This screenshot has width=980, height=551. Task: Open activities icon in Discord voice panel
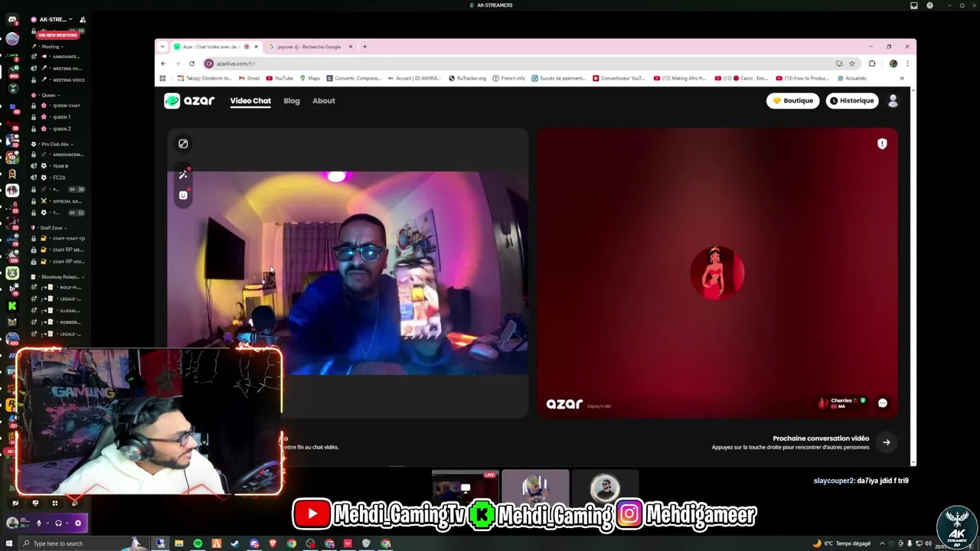point(54,503)
